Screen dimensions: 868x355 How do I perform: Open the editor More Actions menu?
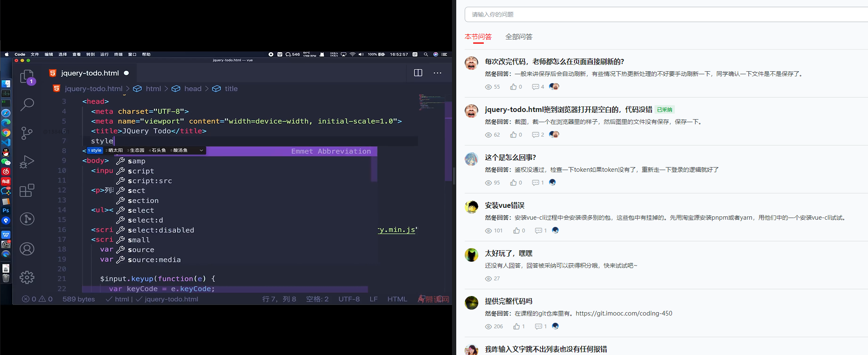(x=438, y=73)
